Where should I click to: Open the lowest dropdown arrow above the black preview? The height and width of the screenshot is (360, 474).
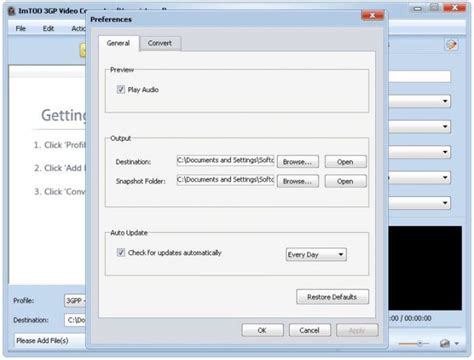tap(445, 203)
